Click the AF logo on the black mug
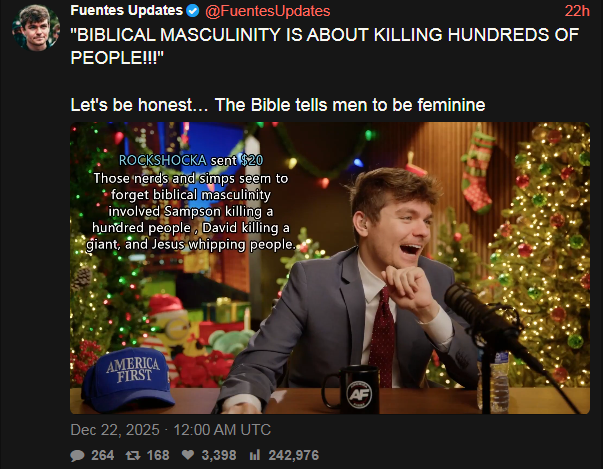This screenshot has width=603, height=469. tap(359, 394)
